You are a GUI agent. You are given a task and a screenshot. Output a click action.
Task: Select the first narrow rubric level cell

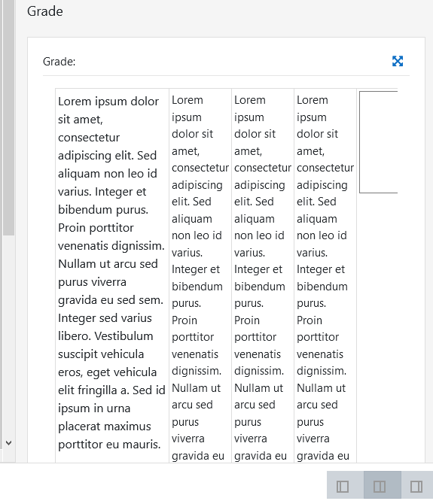pos(200,276)
